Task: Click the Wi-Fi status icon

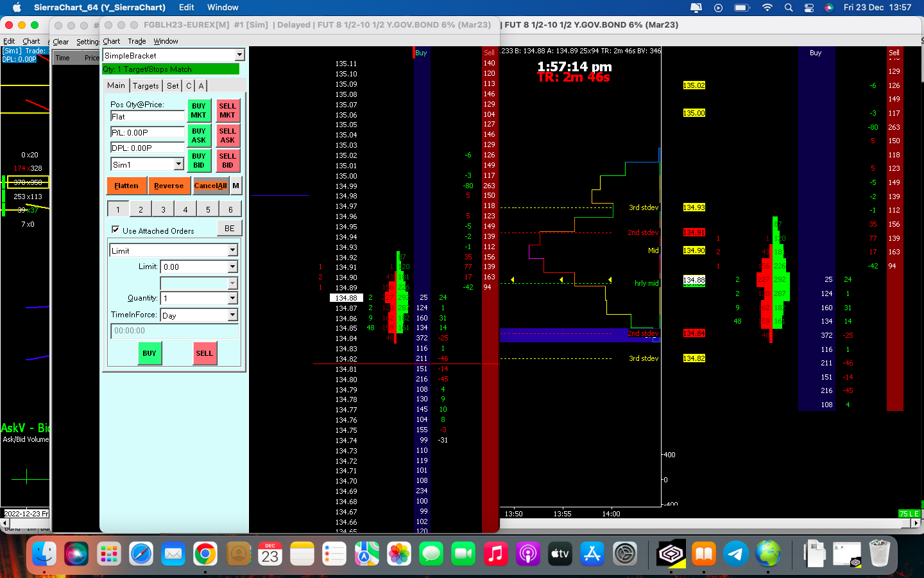Action: tap(767, 8)
